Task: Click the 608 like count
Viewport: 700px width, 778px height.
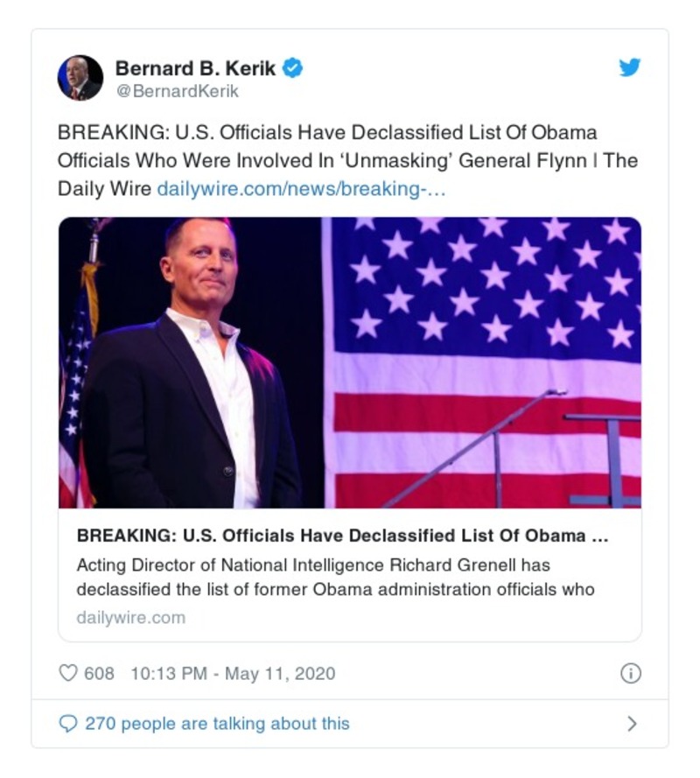Action: tap(98, 674)
